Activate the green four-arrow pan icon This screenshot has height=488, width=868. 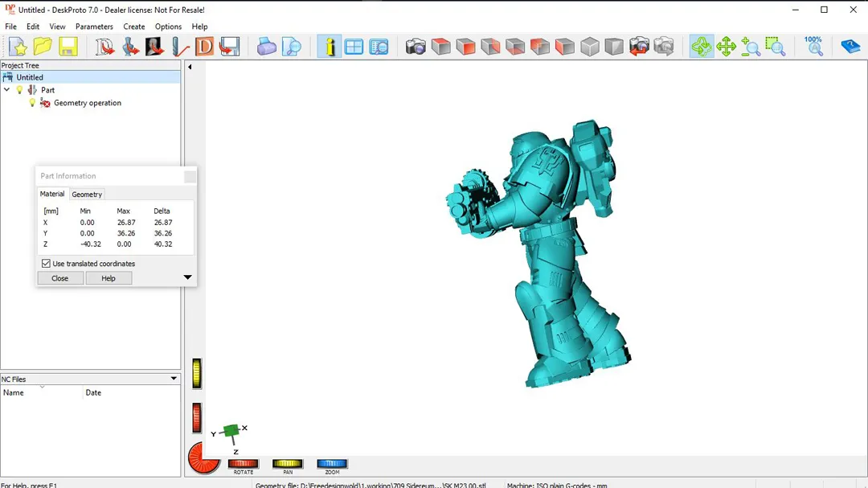726,47
